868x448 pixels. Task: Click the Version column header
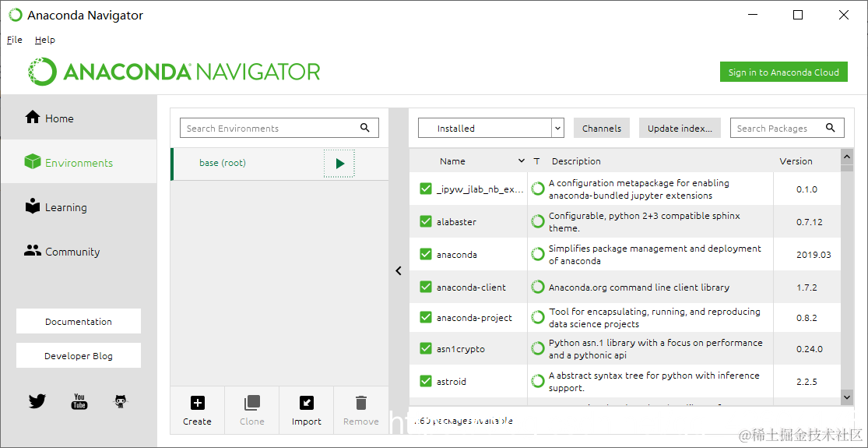tap(796, 161)
